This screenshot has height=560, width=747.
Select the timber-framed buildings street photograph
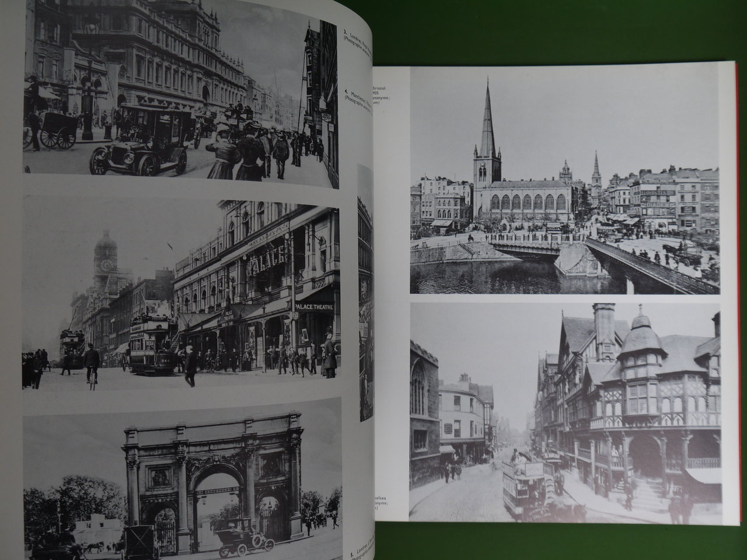click(x=564, y=411)
